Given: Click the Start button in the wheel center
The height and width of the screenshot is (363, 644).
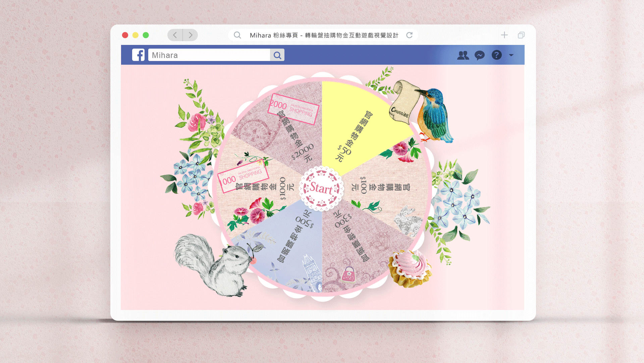Looking at the screenshot, I should pyautogui.click(x=321, y=188).
